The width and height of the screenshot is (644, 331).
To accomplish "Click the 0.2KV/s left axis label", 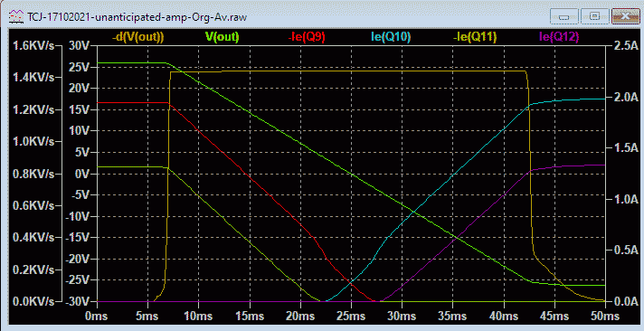I will [x=33, y=270].
